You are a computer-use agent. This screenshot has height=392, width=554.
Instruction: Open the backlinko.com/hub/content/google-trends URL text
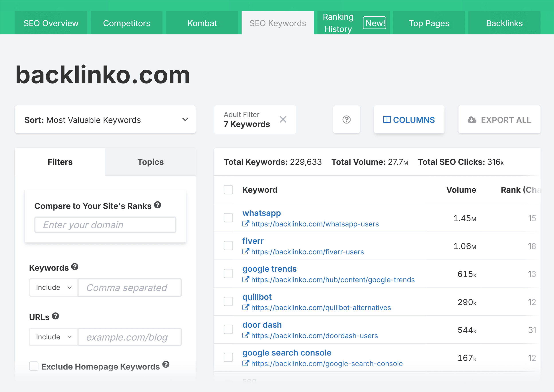(333, 280)
